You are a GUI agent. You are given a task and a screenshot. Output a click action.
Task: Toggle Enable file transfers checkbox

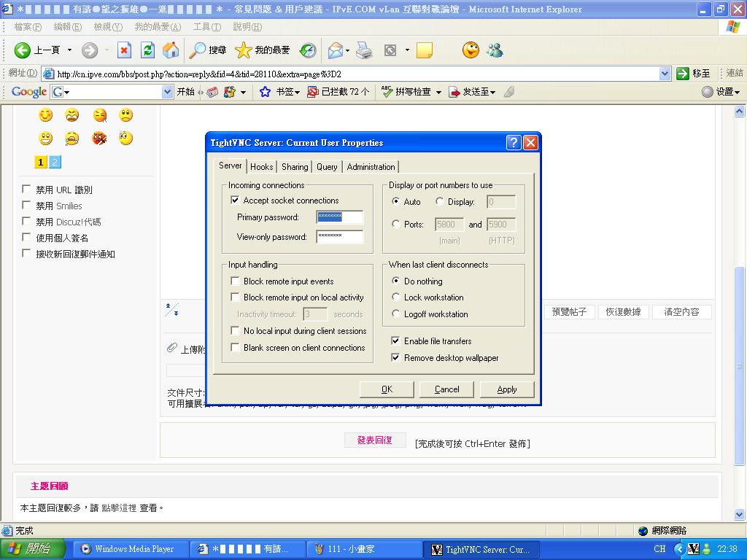click(x=395, y=341)
